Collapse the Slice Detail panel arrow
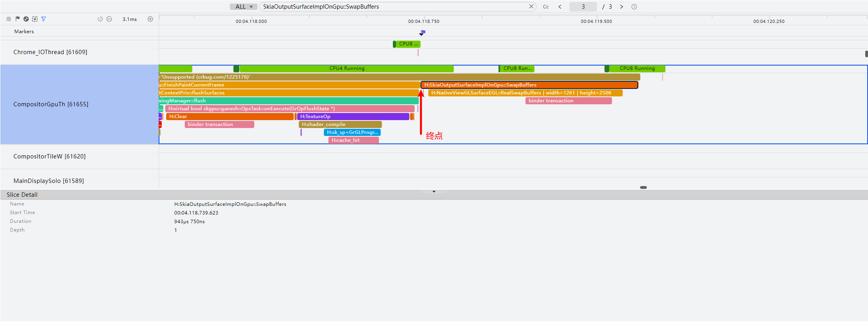This screenshot has width=868, height=322. click(434, 192)
